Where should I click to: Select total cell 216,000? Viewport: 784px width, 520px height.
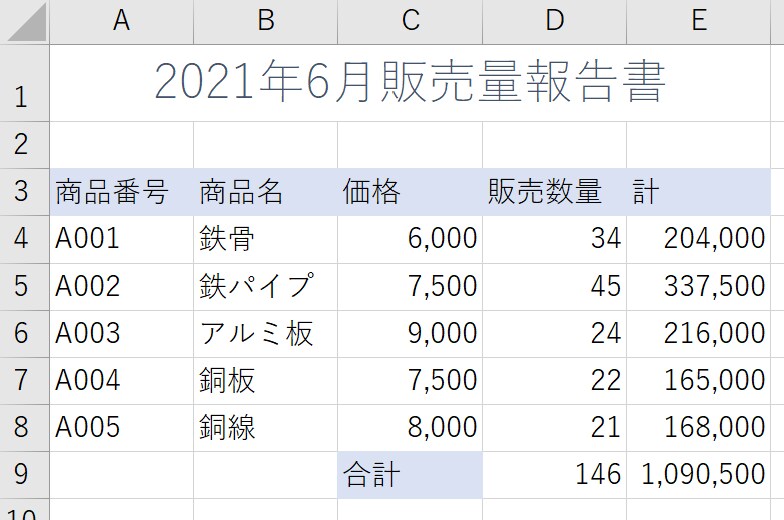click(698, 334)
